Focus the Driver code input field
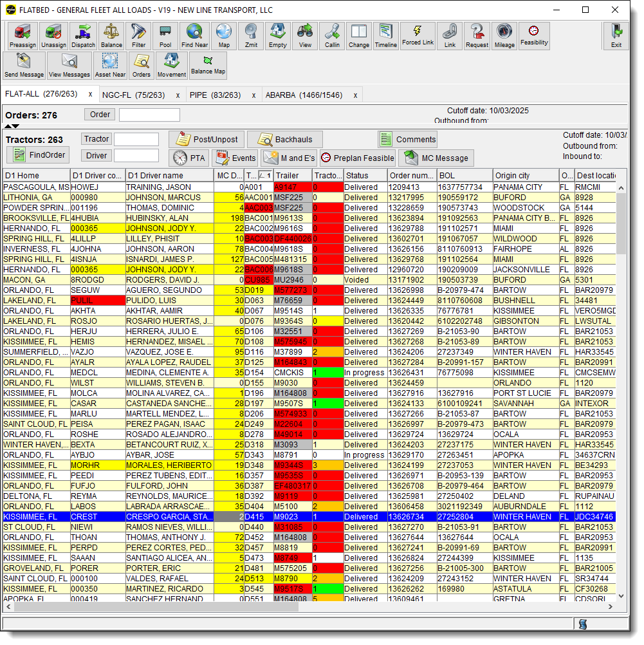 pyautogui.click(x=136, y=156)
